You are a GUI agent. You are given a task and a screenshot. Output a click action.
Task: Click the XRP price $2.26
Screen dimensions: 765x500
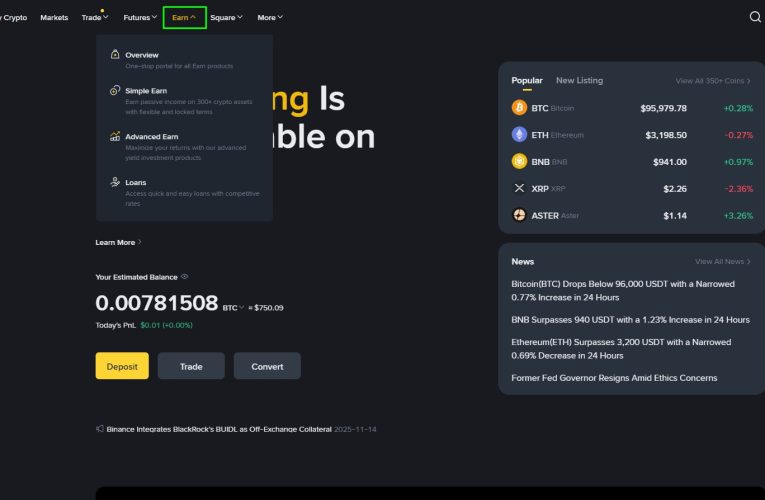point(675,188)
